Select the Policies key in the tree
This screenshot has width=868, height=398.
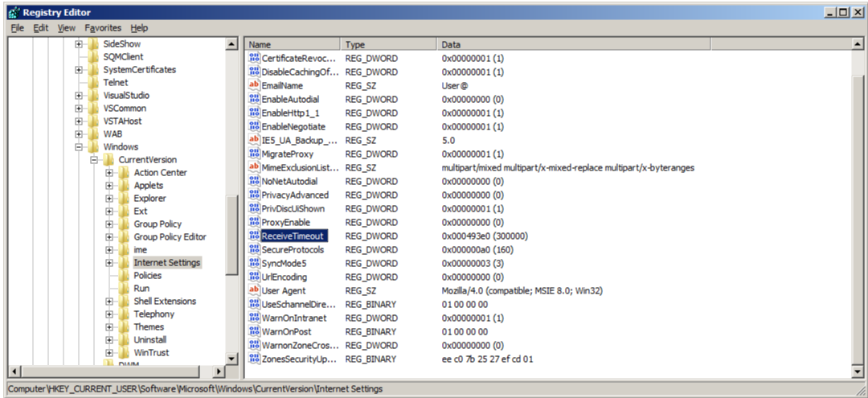147,276
